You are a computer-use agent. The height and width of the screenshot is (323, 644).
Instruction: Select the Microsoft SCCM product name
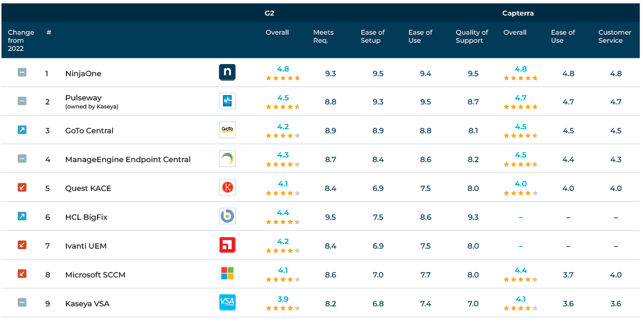95,275
